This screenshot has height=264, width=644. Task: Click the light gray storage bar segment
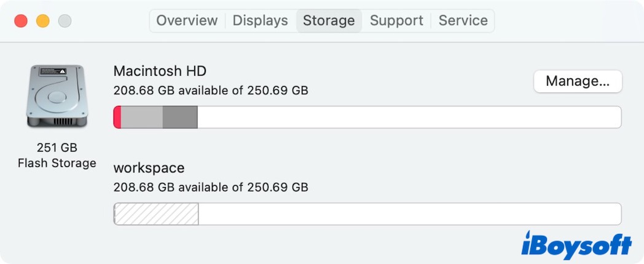click(141, 117)
